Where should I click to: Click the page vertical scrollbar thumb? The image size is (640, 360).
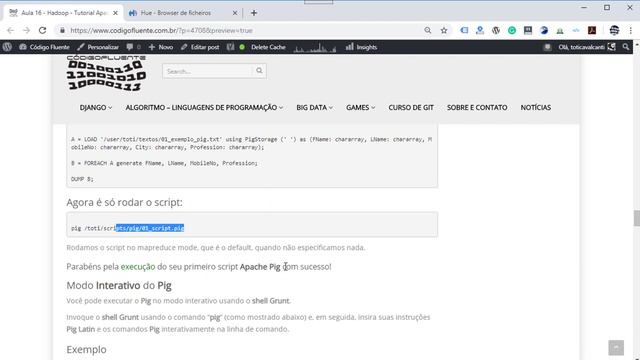[636, 218]
